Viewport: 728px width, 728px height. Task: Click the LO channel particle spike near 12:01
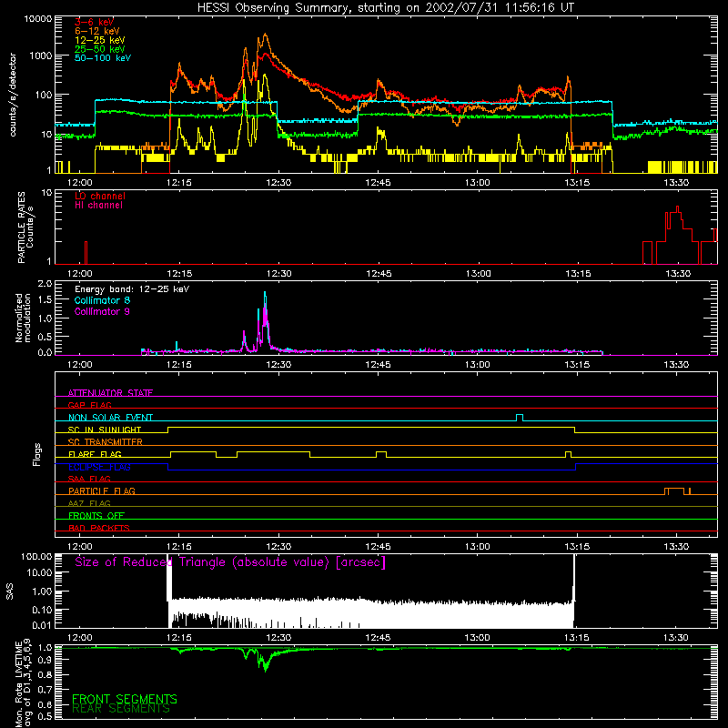pos(86,252)
